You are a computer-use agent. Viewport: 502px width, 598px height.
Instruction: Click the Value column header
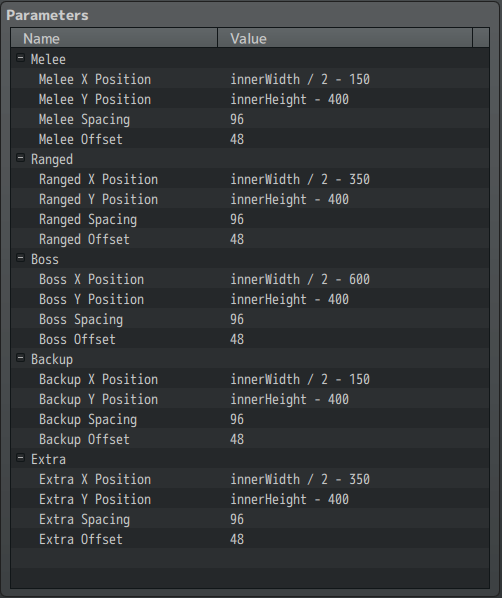[345, 39]
